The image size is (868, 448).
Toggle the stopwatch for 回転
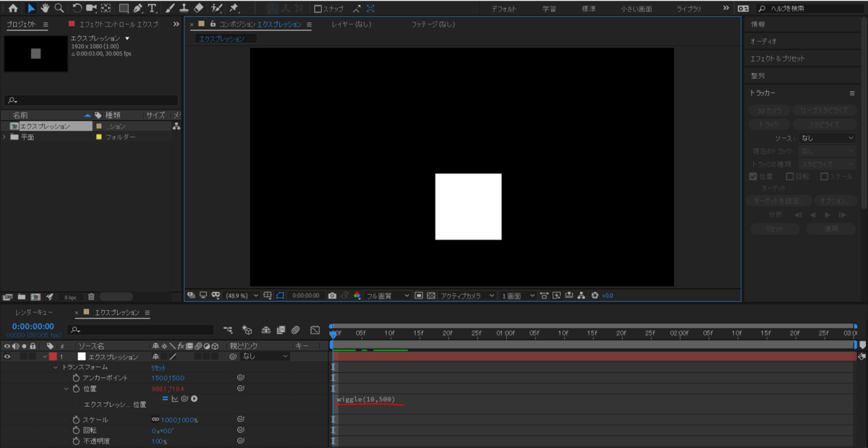pos(75,431)
